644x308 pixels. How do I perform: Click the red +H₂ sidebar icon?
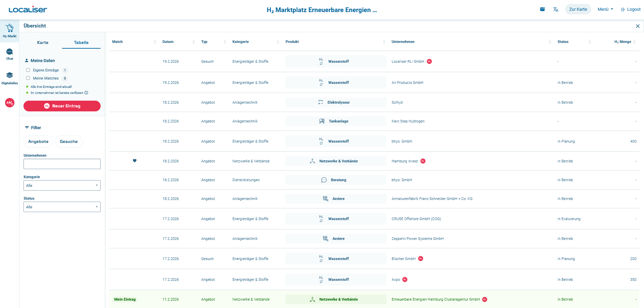pyautogui.click(x=10, y=103)
